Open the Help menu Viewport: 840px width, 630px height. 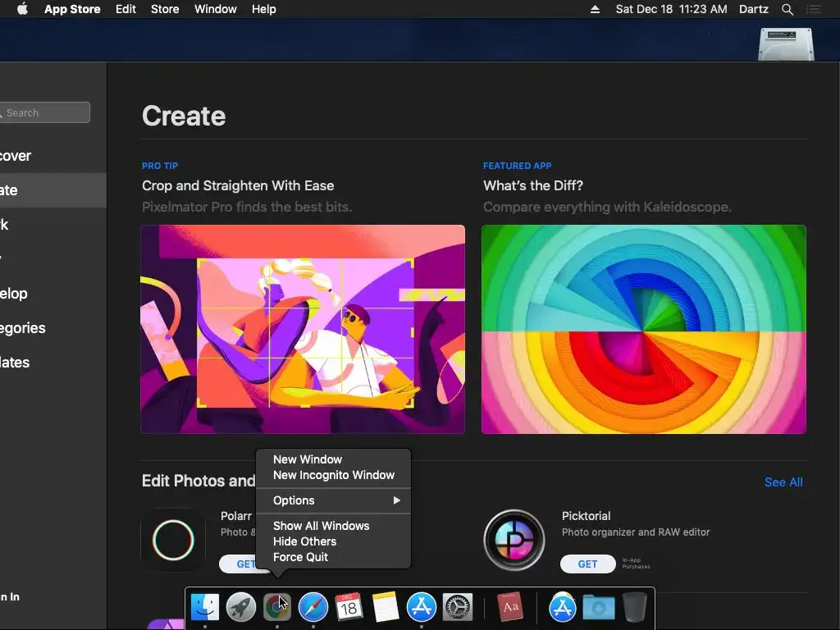263,9
